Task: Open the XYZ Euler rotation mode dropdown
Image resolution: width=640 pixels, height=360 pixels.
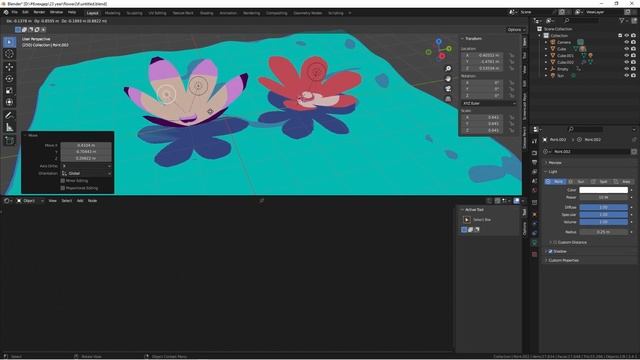Action: click(489, 103)
